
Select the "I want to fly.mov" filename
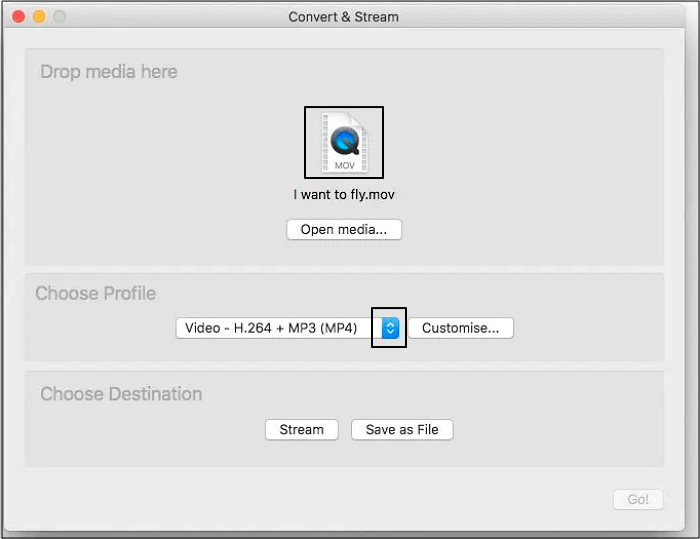point(344,195)
